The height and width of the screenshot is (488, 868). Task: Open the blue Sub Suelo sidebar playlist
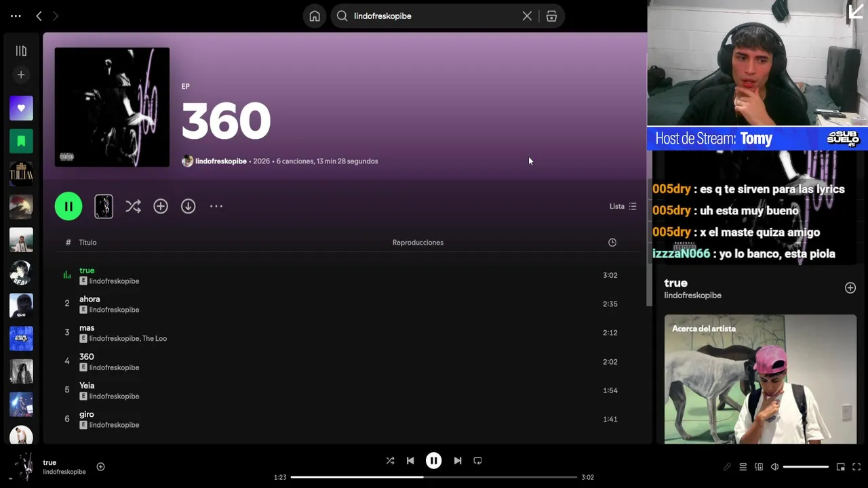tap(21, 338)
